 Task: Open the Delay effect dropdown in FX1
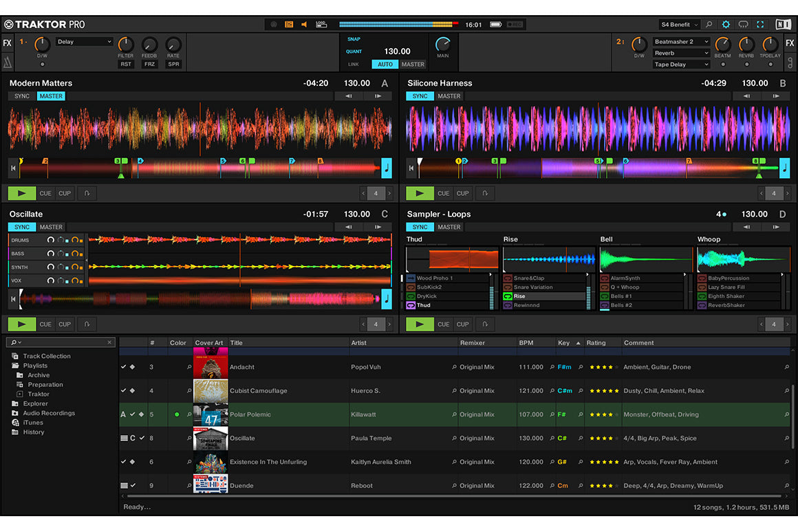click(x=84, y=41)
